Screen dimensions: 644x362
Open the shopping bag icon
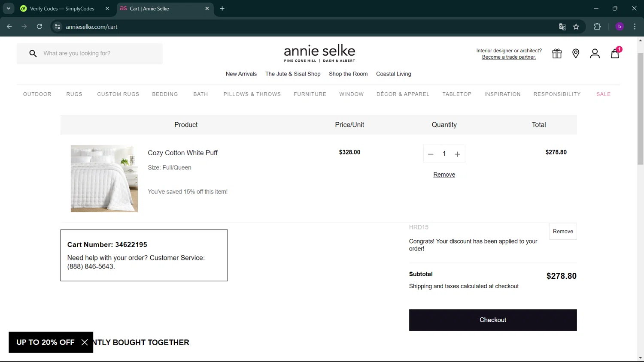tap(615, 54)
